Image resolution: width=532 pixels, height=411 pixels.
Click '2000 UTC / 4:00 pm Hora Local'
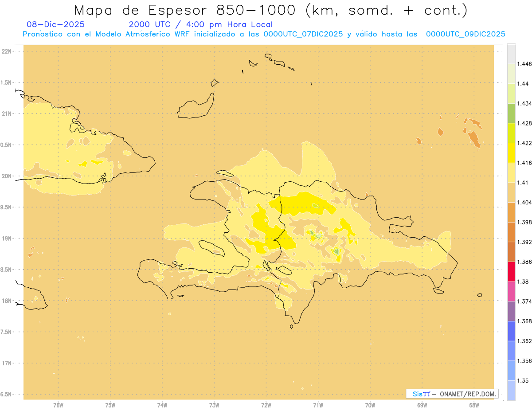pos(201,25)
